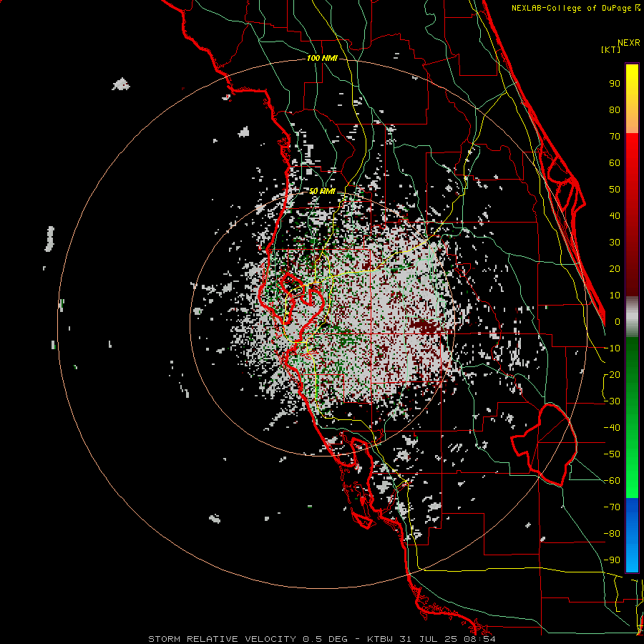Click the positive 60 knot scale label
The image size is (644, 644).
pyautogui.click(x=615, y=163)
